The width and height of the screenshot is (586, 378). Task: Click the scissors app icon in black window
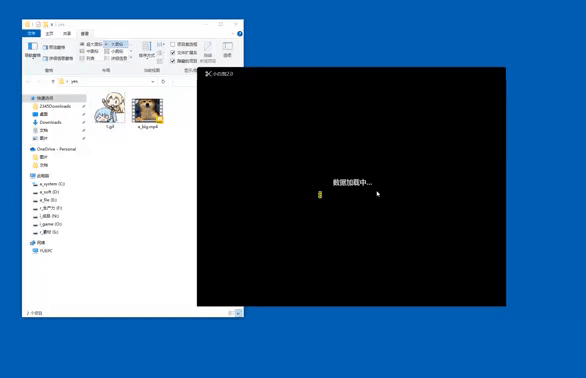(x=208, y=74)
